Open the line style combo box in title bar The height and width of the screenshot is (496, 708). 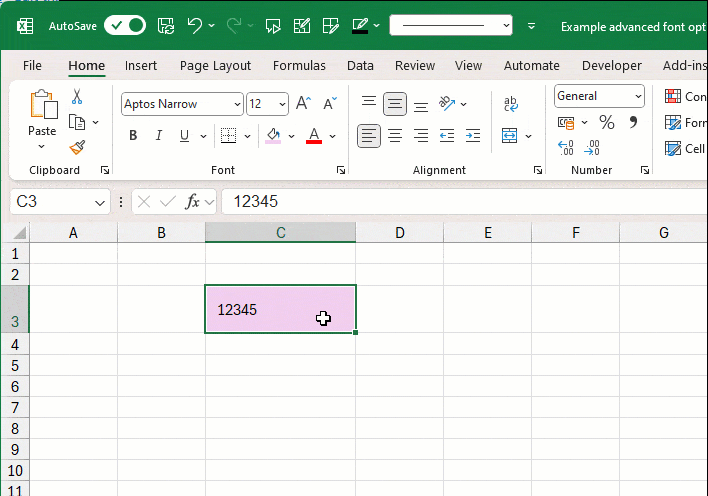coord(451,25)
